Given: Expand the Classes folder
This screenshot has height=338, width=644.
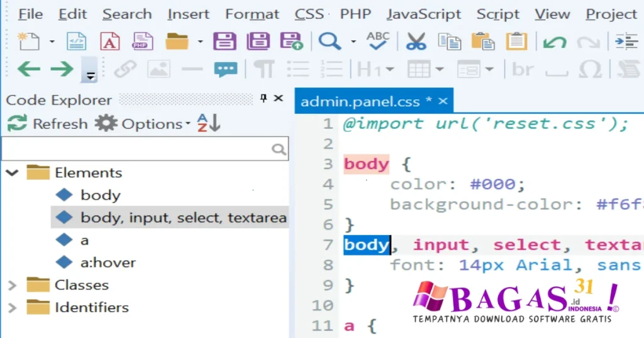Looking at the screenshot, I should click(12, 285).
